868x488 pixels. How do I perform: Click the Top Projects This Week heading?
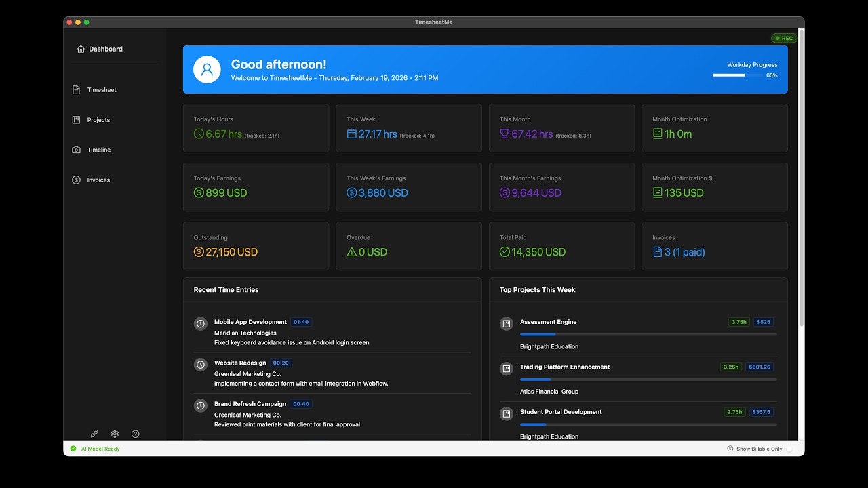pos(537,289)
